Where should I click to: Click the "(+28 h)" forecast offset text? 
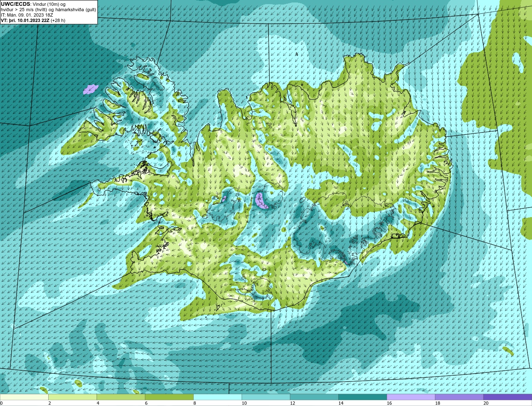coord(58,20)
